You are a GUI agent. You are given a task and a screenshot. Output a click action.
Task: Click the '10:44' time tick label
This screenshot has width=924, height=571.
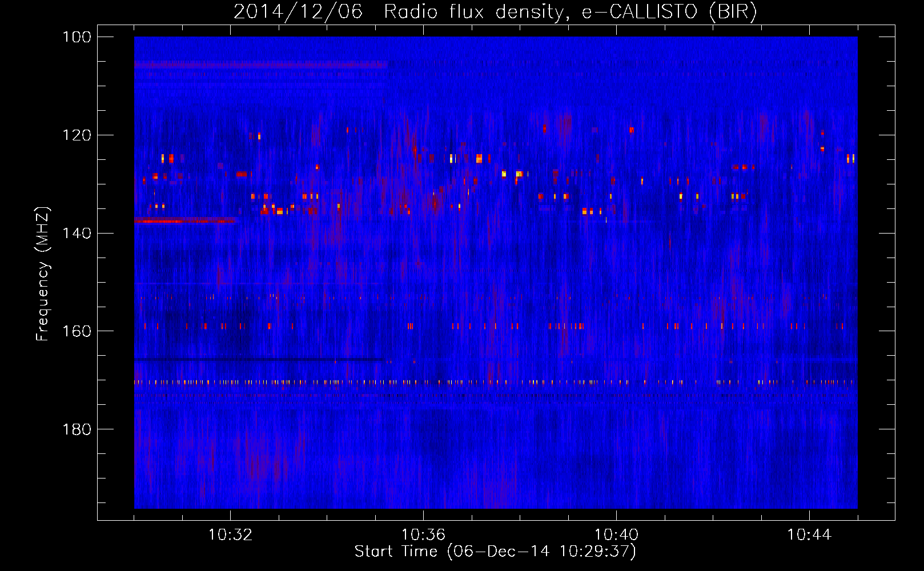[809, 535]
